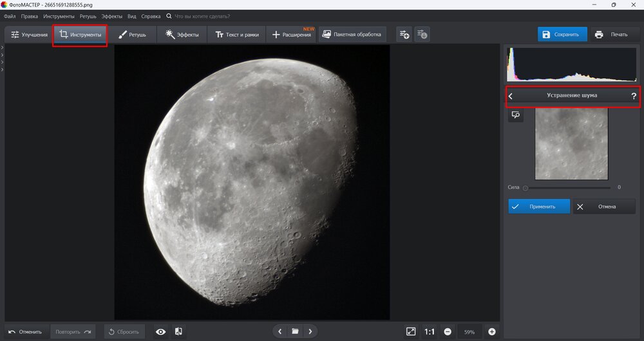Click the Сила strength slider track
The image size is (644, 341).
(567, 188)
